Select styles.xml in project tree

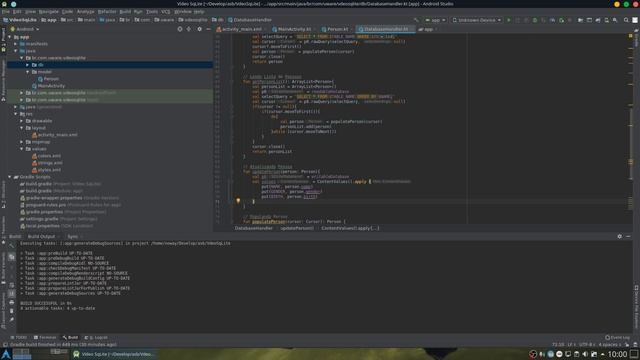point(46,170)
